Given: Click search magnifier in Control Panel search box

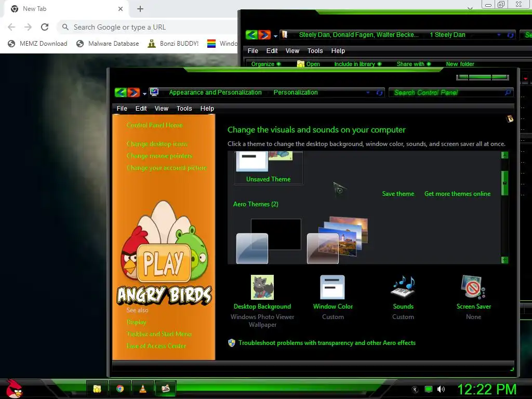Looking at the screenshot, I should pos(508,92).
